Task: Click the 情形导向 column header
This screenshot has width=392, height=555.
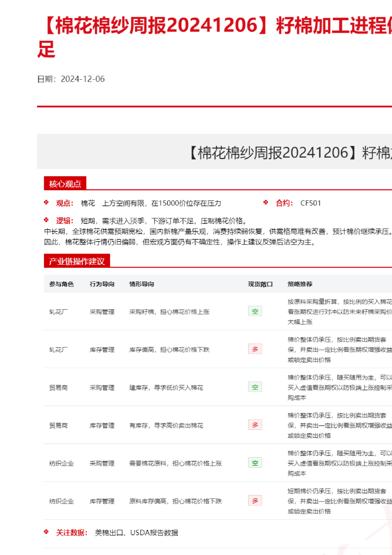Action: coord(142,284)
